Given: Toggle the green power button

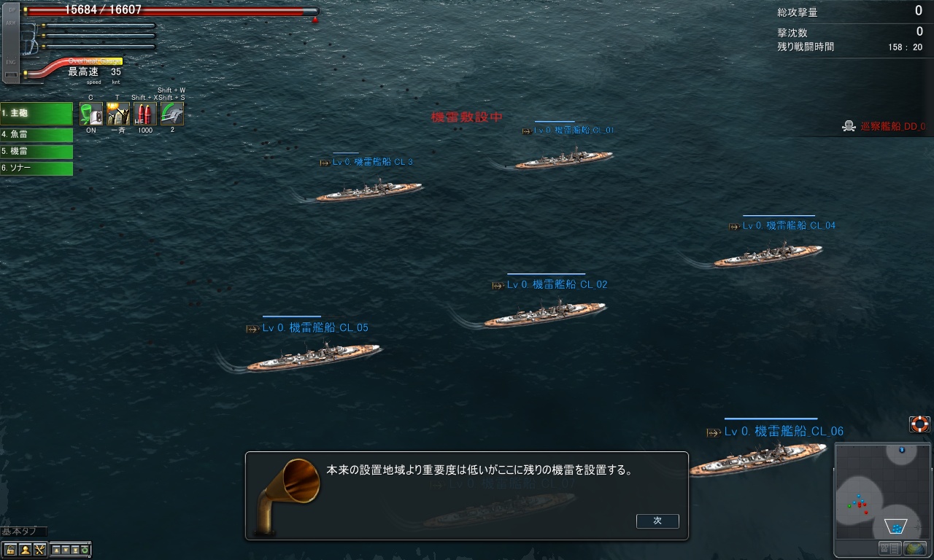Looking at the screenshot, I should pyautogui.click(x=85, y=550).
